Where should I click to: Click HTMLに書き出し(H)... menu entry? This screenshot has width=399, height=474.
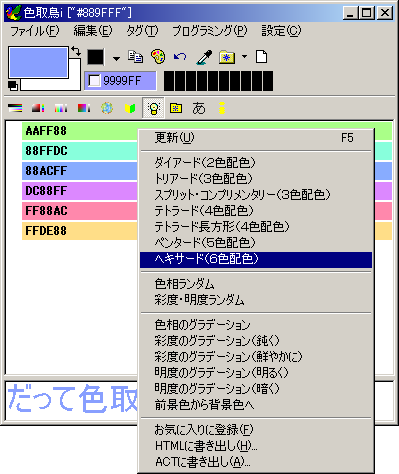point(256,445)
